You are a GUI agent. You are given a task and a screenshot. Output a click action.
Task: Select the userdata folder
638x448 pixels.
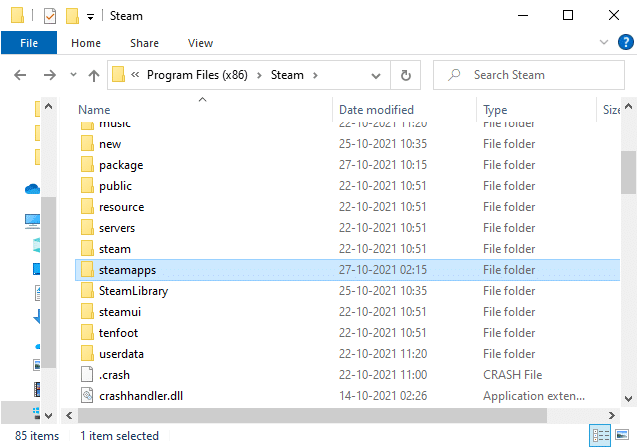tap(348, 354)
